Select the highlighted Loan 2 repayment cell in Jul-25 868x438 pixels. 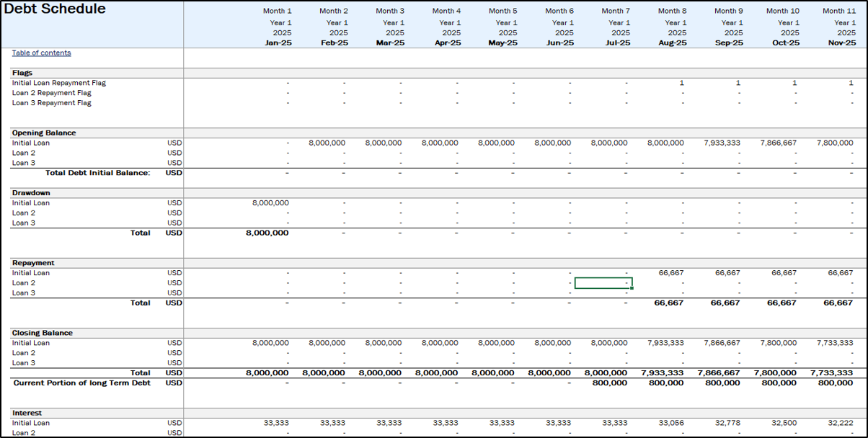[603, 283]
